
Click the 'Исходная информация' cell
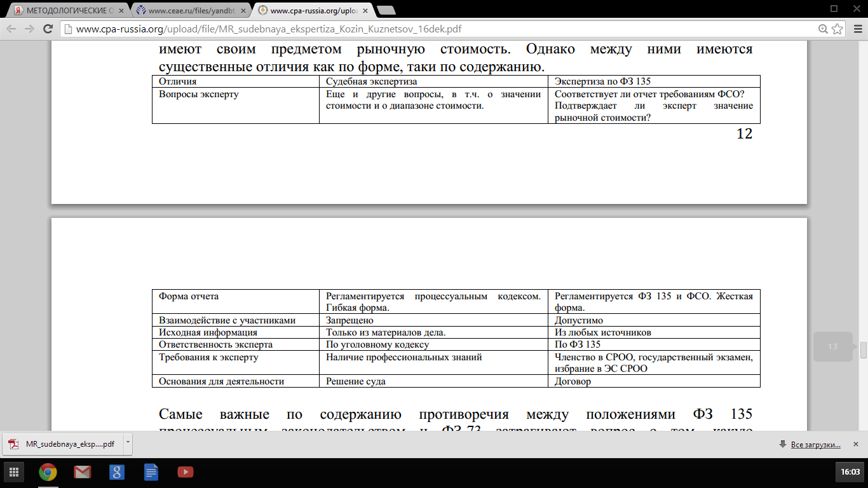click(235, 332)
